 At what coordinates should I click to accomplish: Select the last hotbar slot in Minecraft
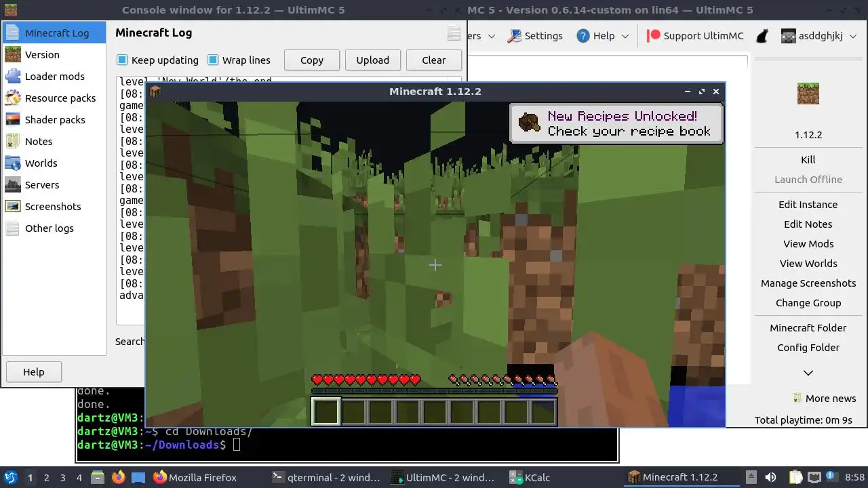coord(543,411)
